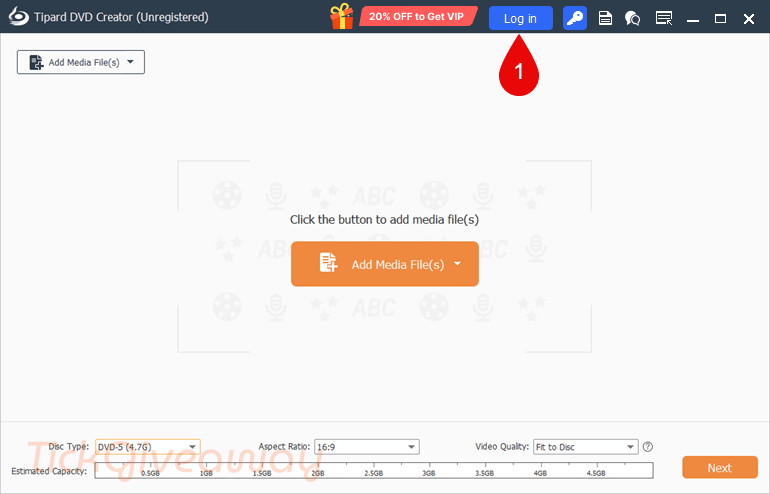Open the Aspect Ratio dropdown
770x494 pixels.
tap(366, 447)
